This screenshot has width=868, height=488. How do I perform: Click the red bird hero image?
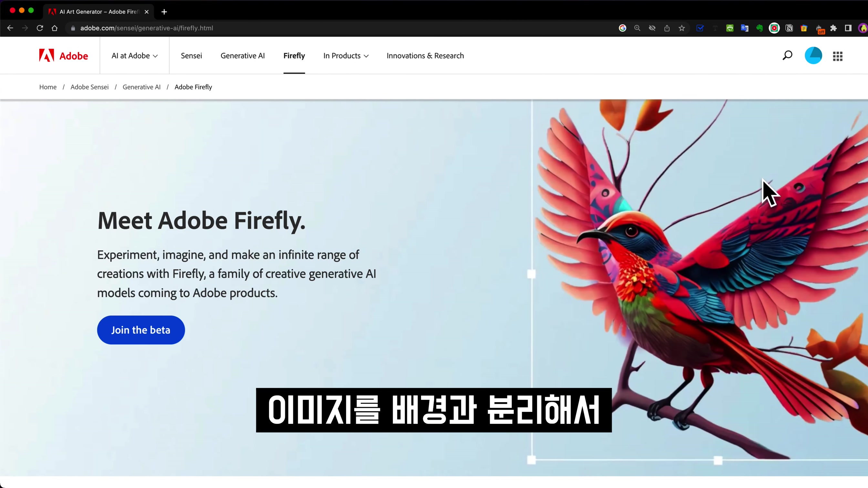[699, 280]
